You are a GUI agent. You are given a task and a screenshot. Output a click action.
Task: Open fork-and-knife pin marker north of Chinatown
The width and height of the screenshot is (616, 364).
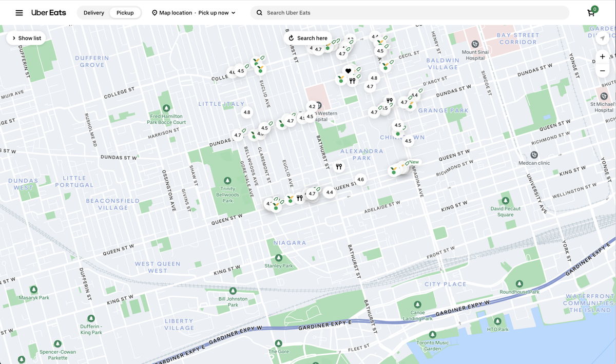coord(389,101)
